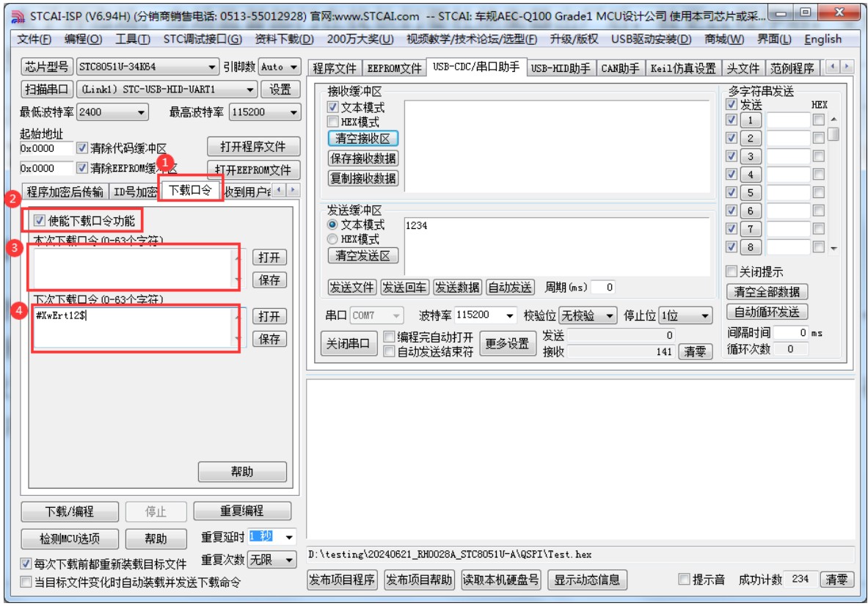
Task: Toggle 使能下载口令功能 checkbox
Action: pos(40,220)
